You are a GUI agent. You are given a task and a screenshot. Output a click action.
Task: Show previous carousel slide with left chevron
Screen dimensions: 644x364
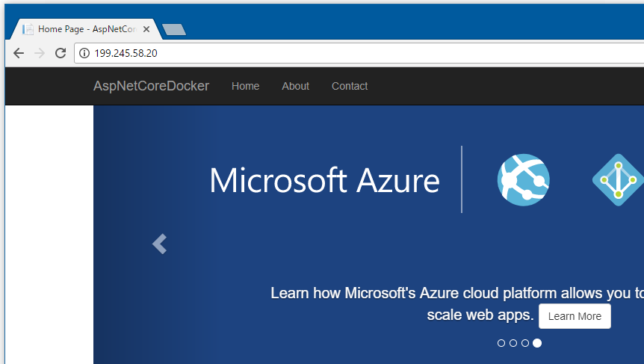pos(159,244)
